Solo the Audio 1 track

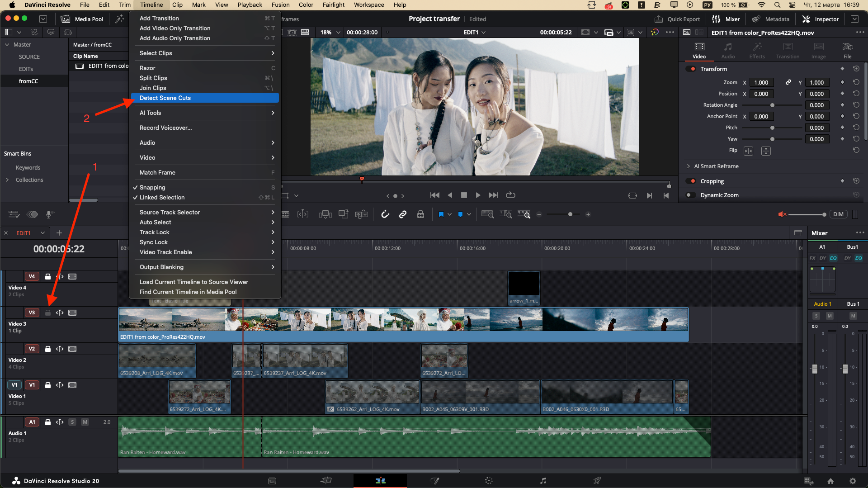tap(72, 422)
